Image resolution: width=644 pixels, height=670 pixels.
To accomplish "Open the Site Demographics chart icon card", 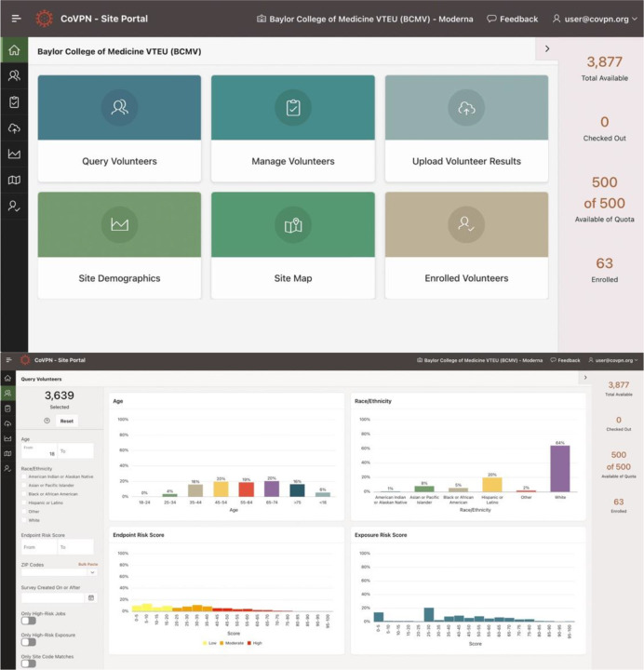I will (x=119, y=224).
